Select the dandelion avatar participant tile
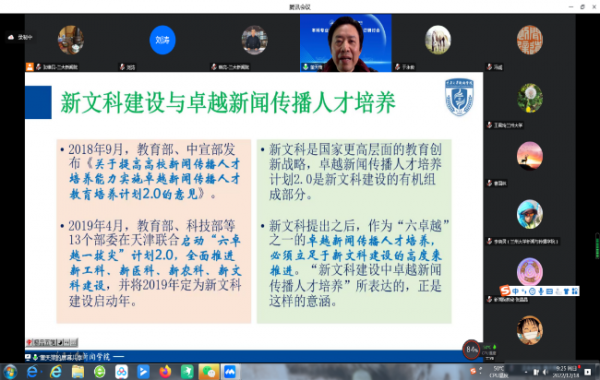The height and width of the screenshot is (380, 600). pyautogui.click(x=530, y=98)
